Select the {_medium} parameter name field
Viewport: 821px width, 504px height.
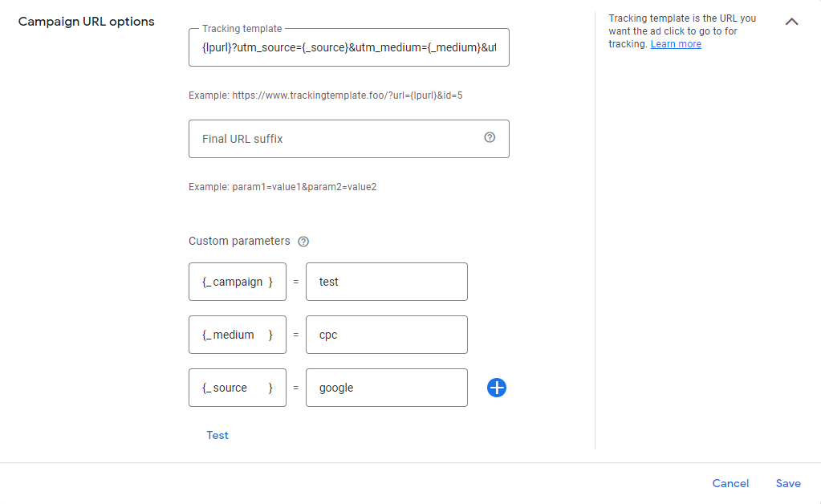[x=238, y=335]
